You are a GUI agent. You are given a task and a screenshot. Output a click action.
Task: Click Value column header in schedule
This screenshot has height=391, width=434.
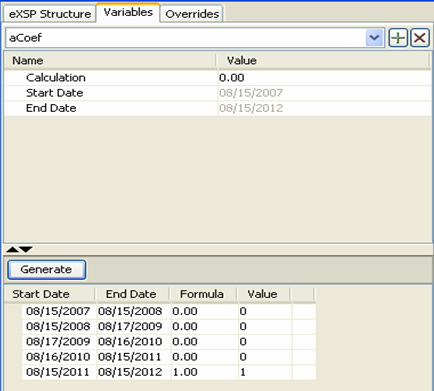click(x=264, y=294)
